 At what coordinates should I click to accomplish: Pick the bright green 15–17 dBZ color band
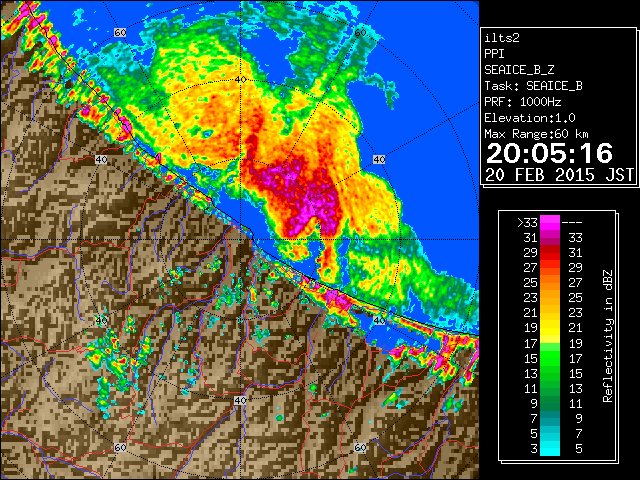[550, 358]
